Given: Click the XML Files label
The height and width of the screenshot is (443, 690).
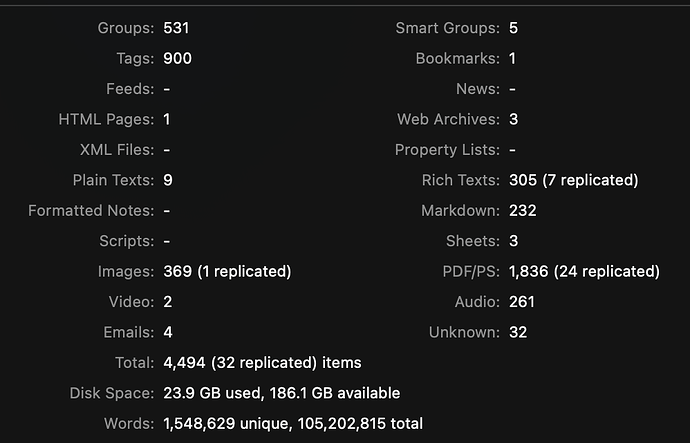Looking at the screenshot, I should point(117,150).
